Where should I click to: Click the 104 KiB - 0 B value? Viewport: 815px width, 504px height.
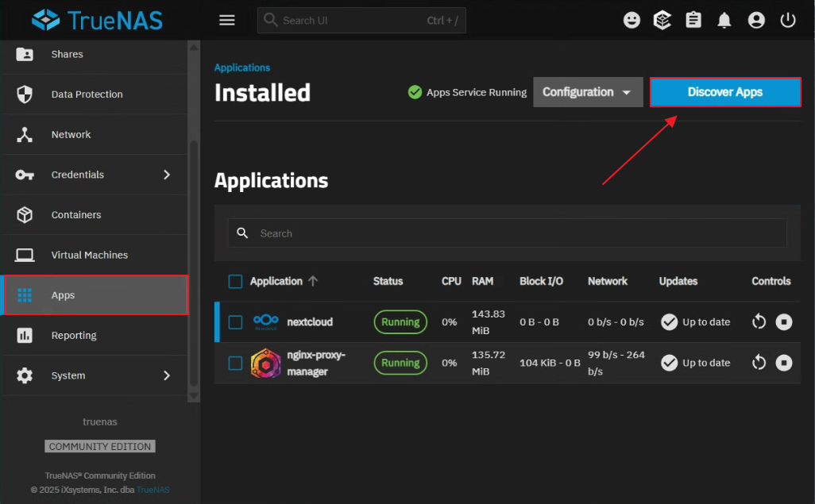point(550,363)
